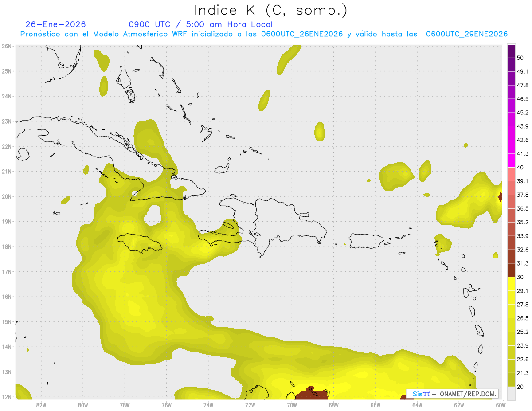
Task: Click '0900 UTC / 5:00 am Hora Local'
Action: coord(201,24)
